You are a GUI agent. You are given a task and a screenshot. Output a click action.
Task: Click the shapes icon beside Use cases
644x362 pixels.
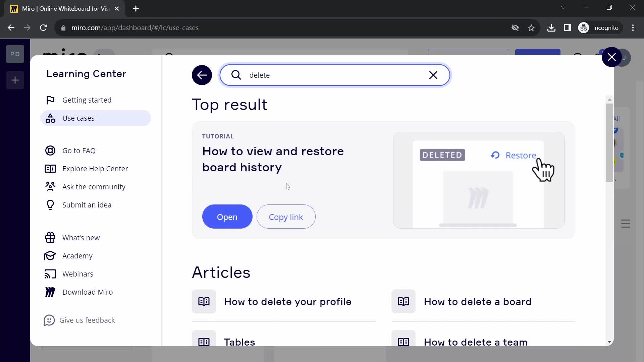click(50, 118)
